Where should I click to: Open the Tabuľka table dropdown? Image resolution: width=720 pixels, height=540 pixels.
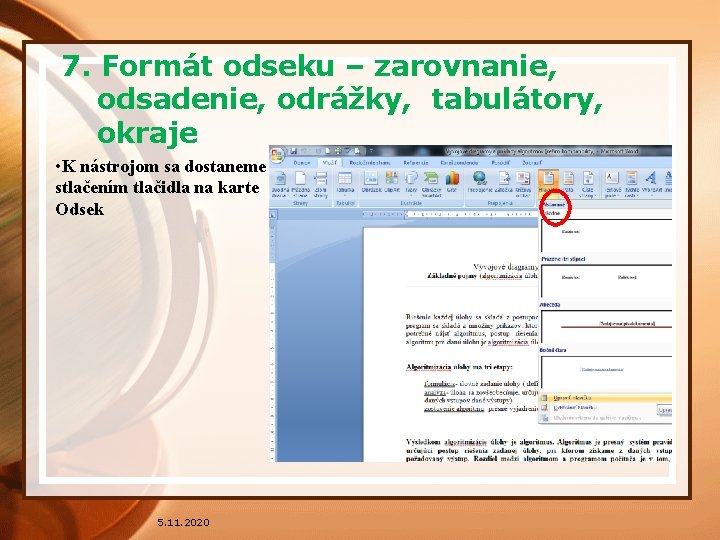(345, 182)
